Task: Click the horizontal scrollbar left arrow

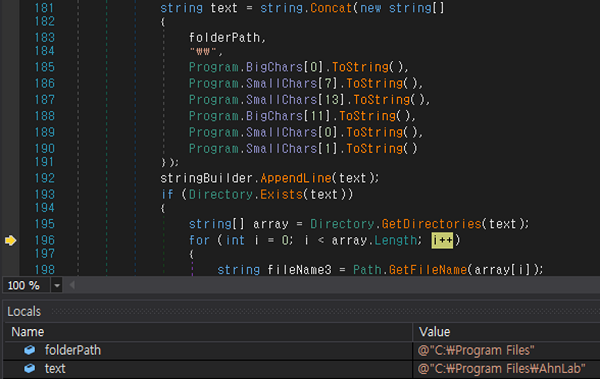Action: pyautogui.click(x=72, y=285)
